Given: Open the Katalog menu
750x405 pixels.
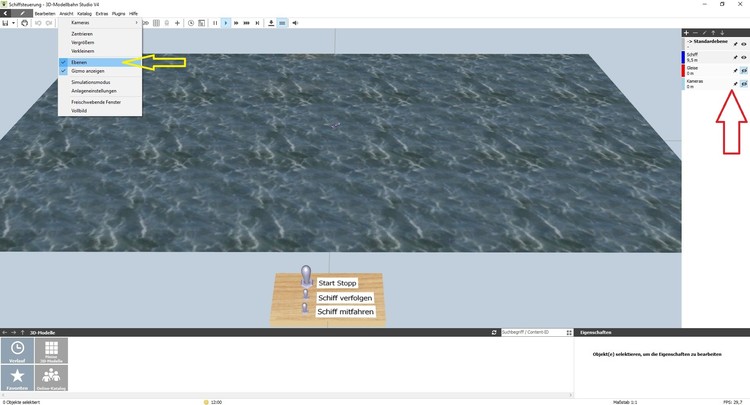Looking at the screenshot, I should tap(84, 13).
